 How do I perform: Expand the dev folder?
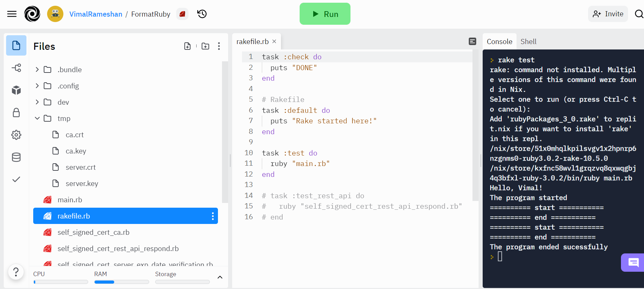tap(37, 102)
